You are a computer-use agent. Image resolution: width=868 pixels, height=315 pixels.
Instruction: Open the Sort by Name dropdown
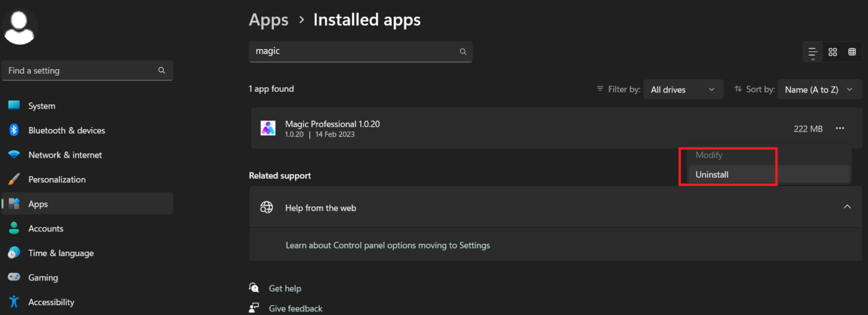pyautogui.click(x=819, y=89)
